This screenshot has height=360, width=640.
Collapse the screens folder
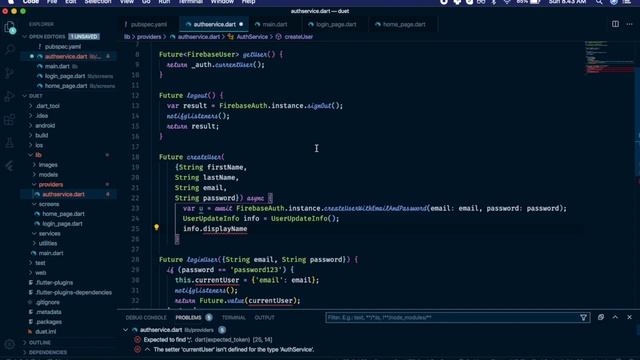(x=49, y=204)
